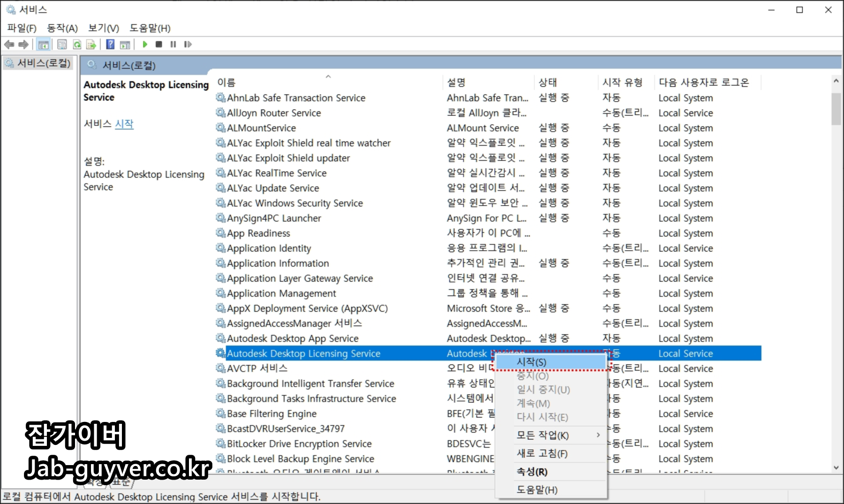Screen dimensions: 844x504
Task: Select Background Intelligent Transfer Service row
Action: [488, 384]
